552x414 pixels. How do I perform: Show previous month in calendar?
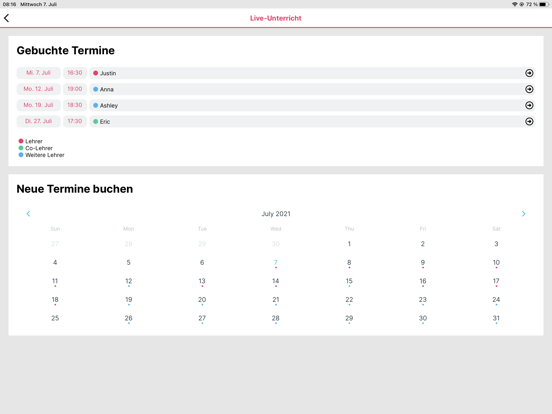click(29, 214)
